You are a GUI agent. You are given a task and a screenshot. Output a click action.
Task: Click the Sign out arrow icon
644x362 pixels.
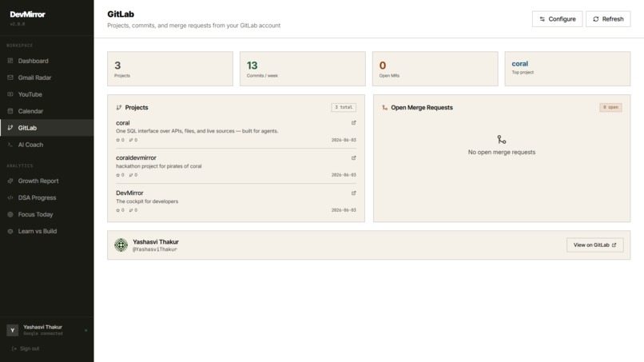(14, 348)
